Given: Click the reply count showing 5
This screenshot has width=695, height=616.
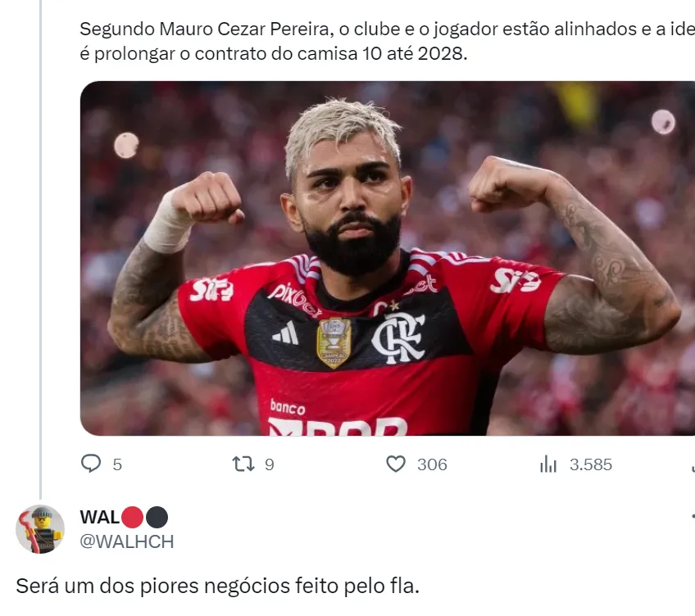Looking at the screenshot, I should tap(117, 465).
